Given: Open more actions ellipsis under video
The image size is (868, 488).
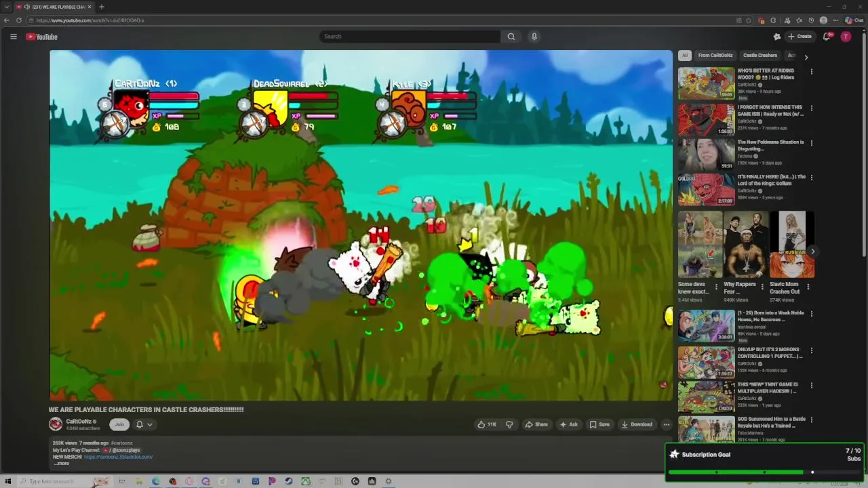Looking at the screenshot, I should pyautogui.click(x=666, y=424).
